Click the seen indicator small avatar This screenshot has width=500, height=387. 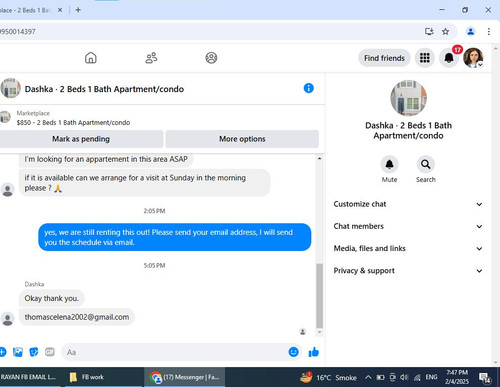tap(303, 332)
